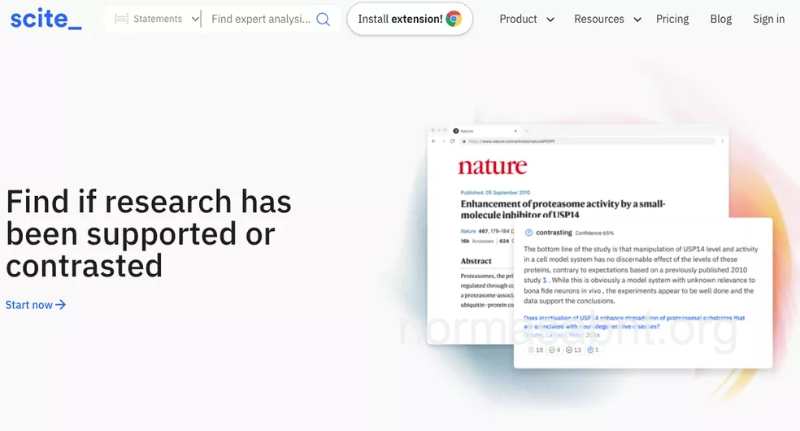Go to the Pricing page

tap(672, 19)
